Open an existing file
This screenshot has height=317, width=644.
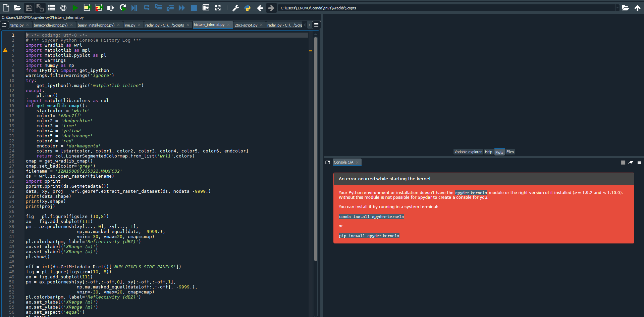coord(17,8)
